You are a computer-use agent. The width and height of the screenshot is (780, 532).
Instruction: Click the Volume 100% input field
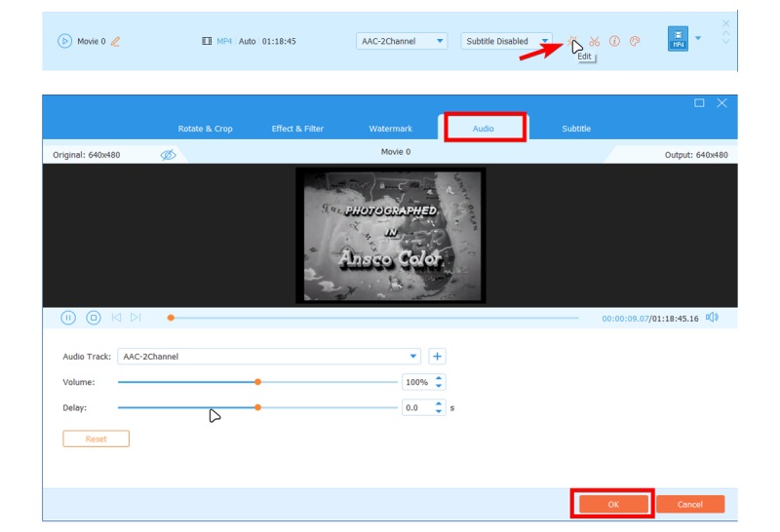418,382
